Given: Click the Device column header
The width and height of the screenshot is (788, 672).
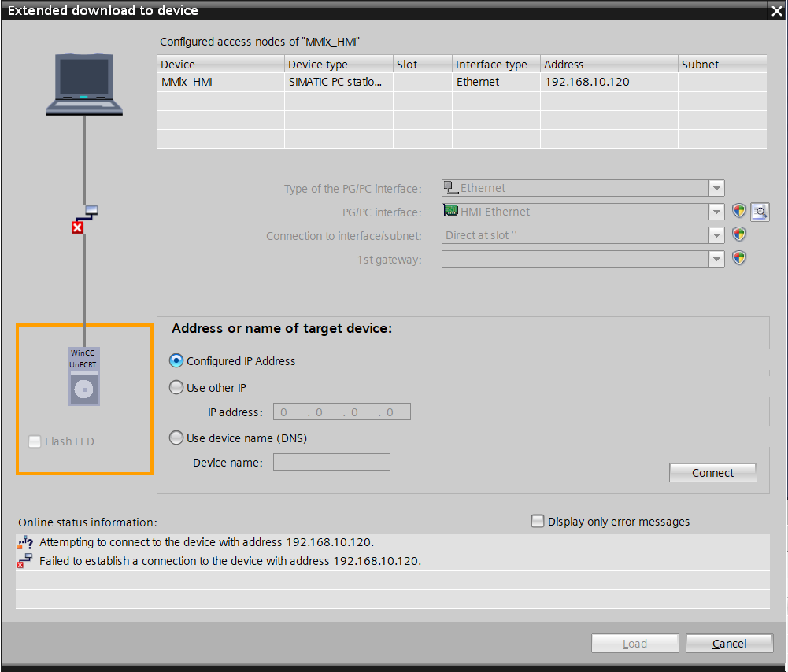Looking at the screenshot, I should (221, 65).
